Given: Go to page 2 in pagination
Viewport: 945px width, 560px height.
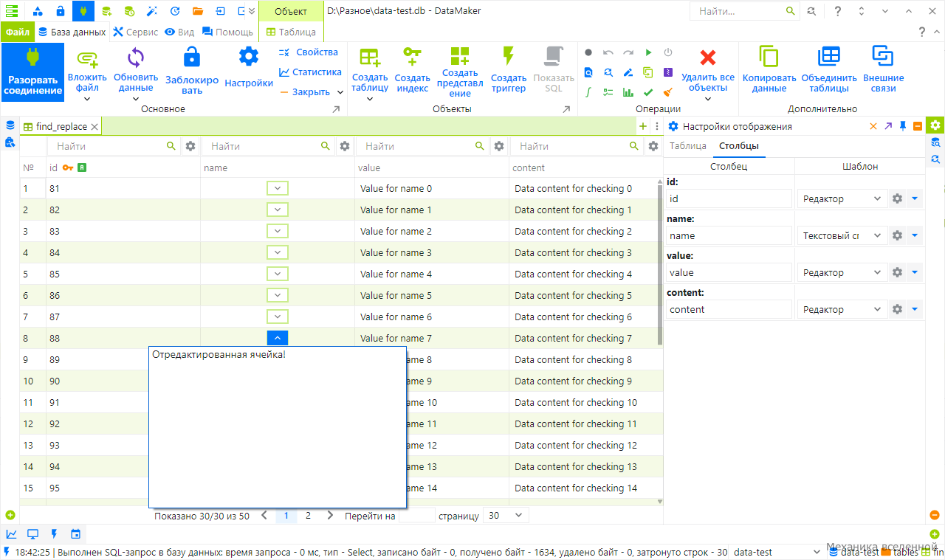Looking at the screenshot, I should point(309,516).
